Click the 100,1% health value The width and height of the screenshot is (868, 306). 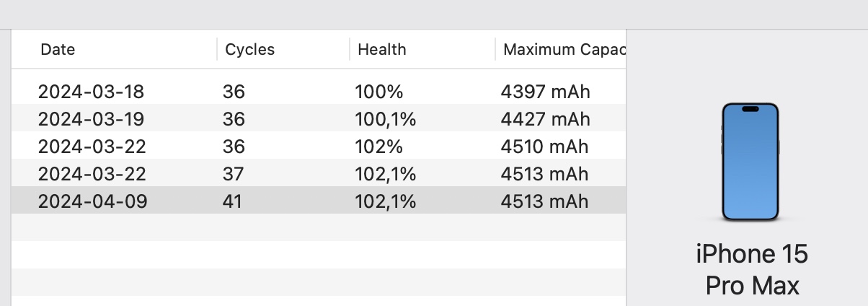(x=385, y=118)
